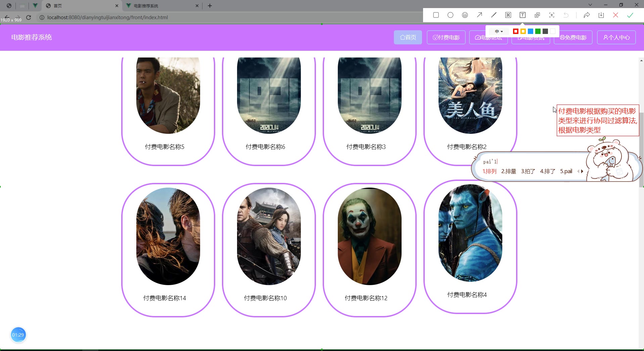
Task: Open the 免费电影 navigation menu
Action: [573, 37]
